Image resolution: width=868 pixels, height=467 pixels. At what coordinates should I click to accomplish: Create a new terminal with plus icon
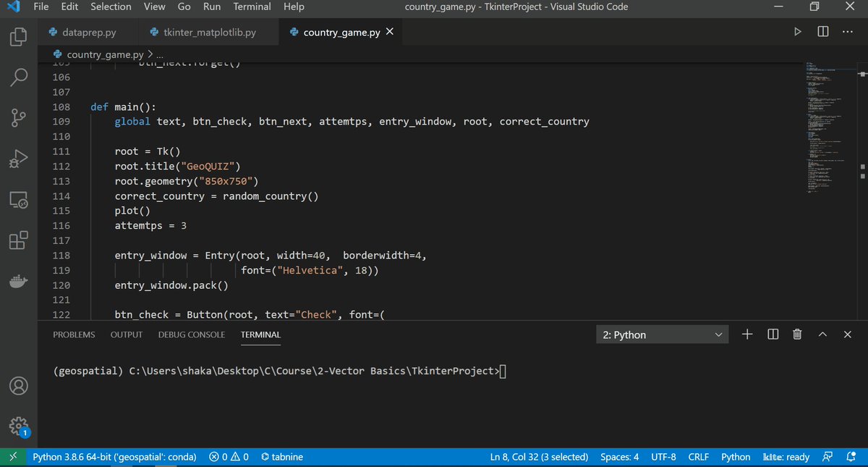click(748, 334)
